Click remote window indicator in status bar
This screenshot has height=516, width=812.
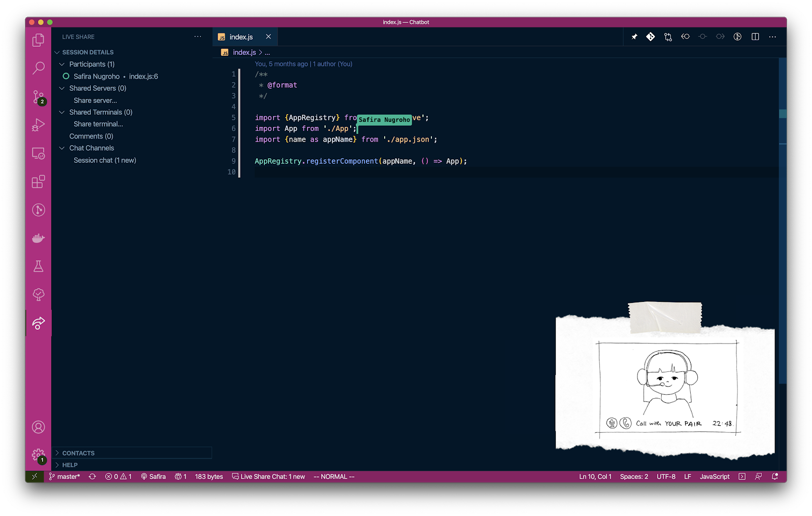(35, 476)
